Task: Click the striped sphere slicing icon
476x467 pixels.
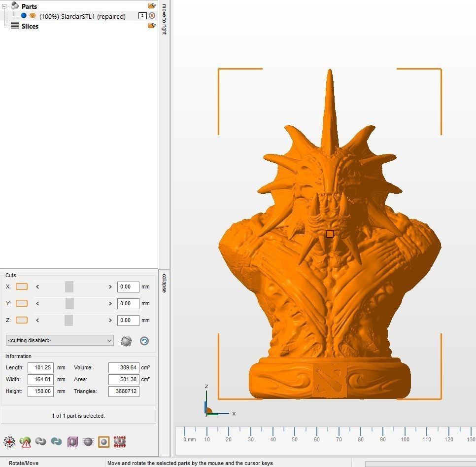Action: (x=88, y=442)
